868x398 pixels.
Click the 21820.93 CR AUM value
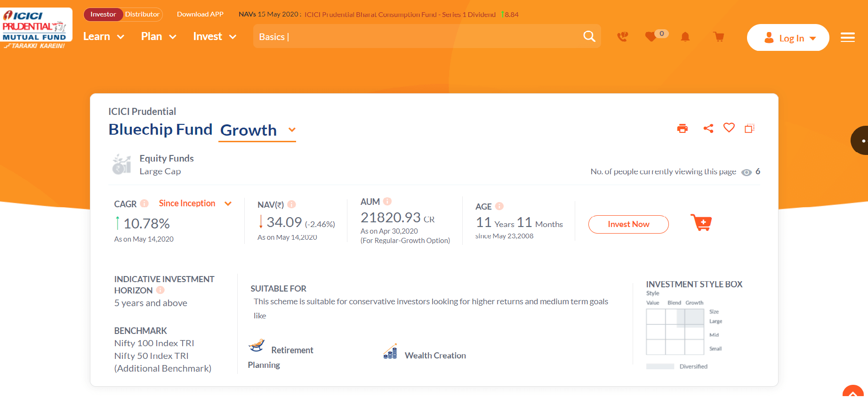point(398,218)
